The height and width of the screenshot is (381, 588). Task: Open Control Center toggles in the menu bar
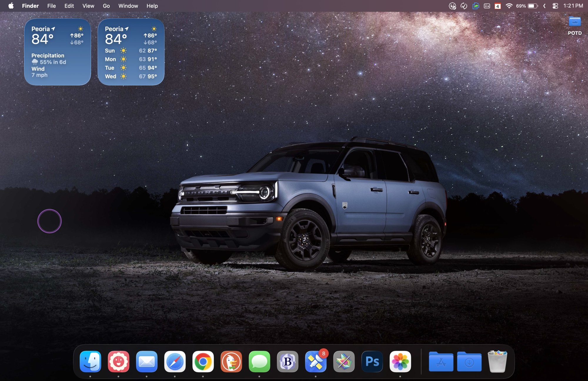click(x=555, y=6)
